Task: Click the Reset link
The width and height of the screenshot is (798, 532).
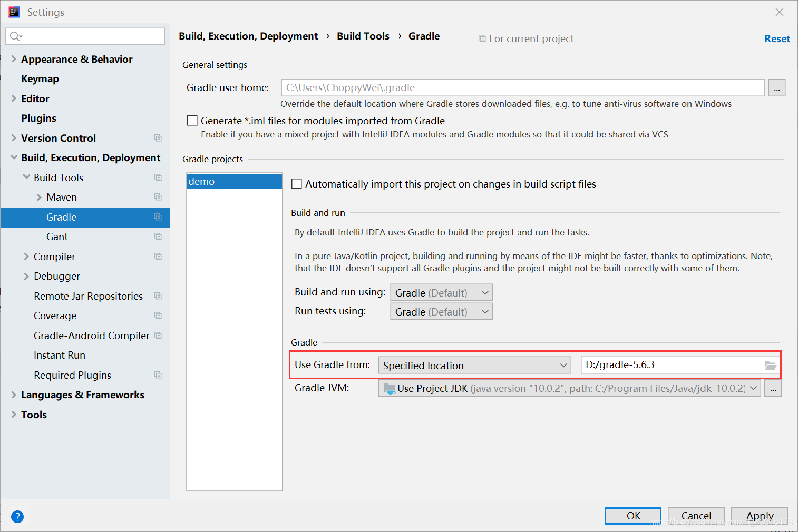Action: 777,38
